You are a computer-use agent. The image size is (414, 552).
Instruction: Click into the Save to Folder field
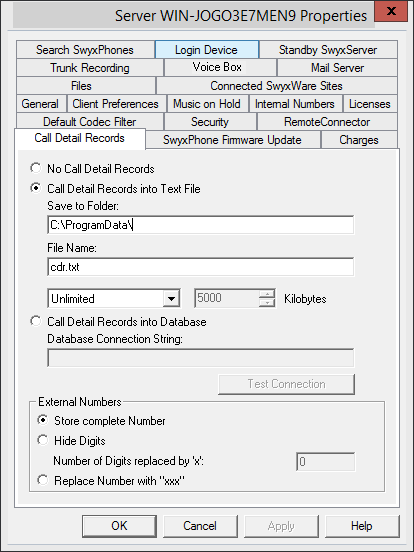tap(201, 225)
